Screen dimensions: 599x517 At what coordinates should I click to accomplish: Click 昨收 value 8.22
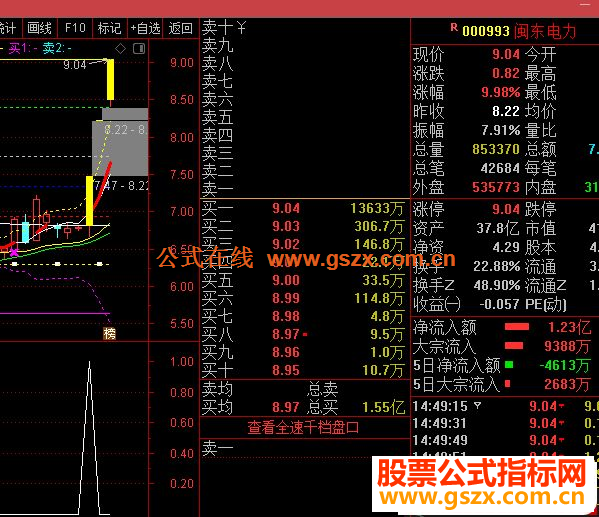click(x=506, y=111)
